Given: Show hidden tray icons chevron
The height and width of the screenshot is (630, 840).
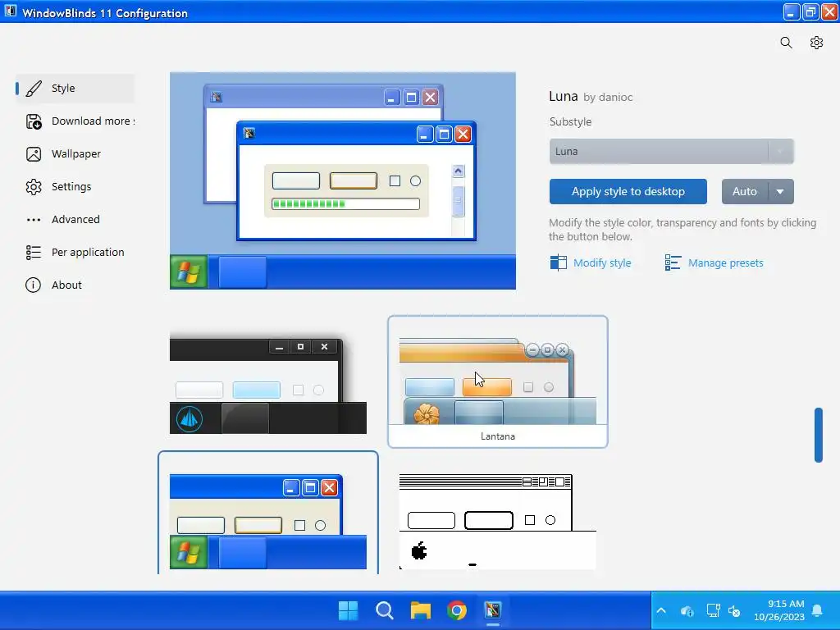Looking at the screenshot, I should 661,610.
